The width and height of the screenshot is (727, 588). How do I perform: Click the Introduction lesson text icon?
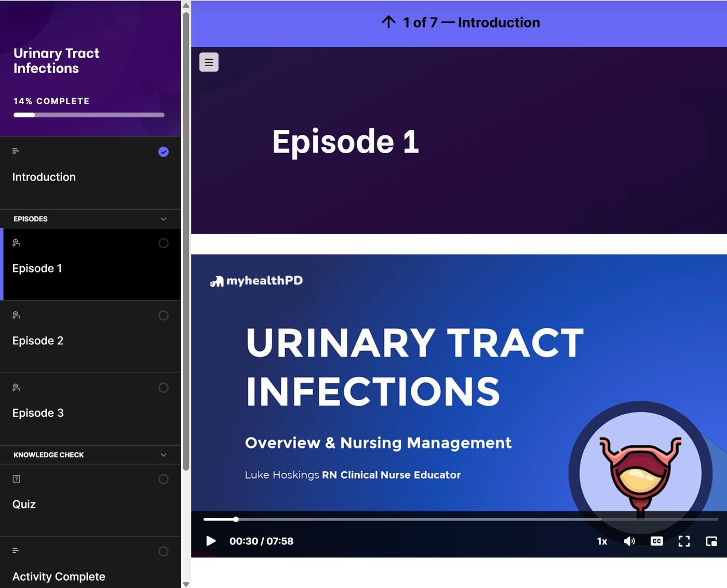coord(16,151)
